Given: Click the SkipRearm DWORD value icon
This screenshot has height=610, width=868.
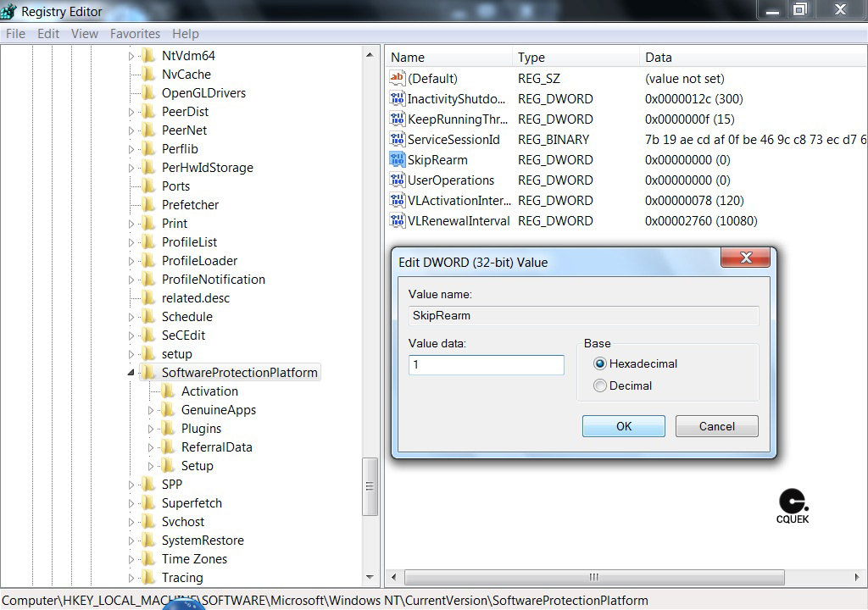Looking at the screenshot, I should [x=397, y=159].
